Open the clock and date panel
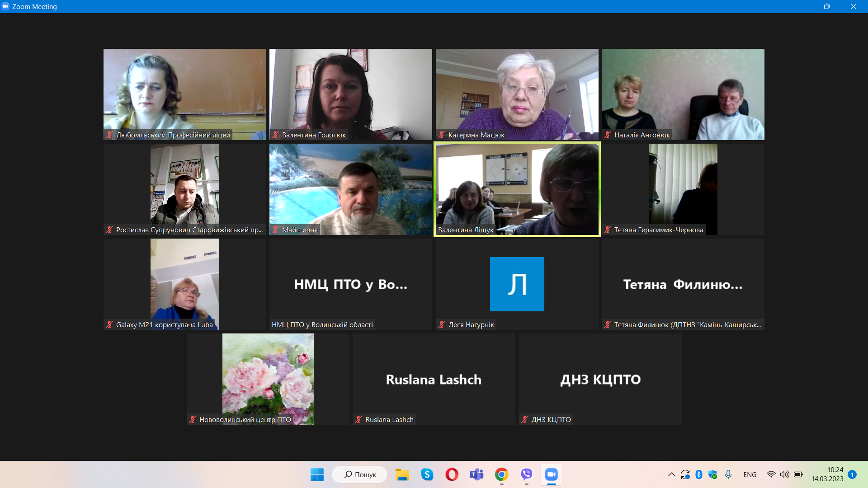 click(x=827, y=474)
